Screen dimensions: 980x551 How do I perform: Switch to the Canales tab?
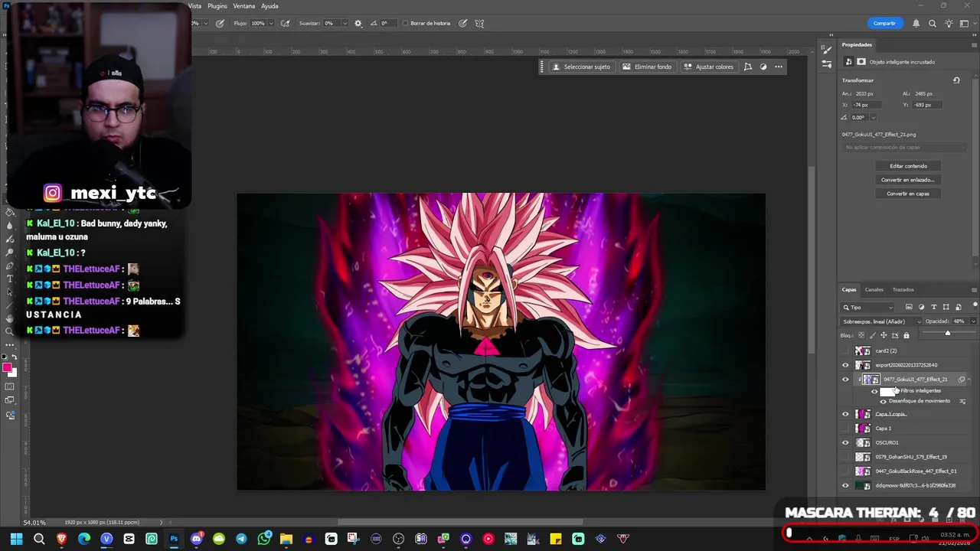(874, 289)
